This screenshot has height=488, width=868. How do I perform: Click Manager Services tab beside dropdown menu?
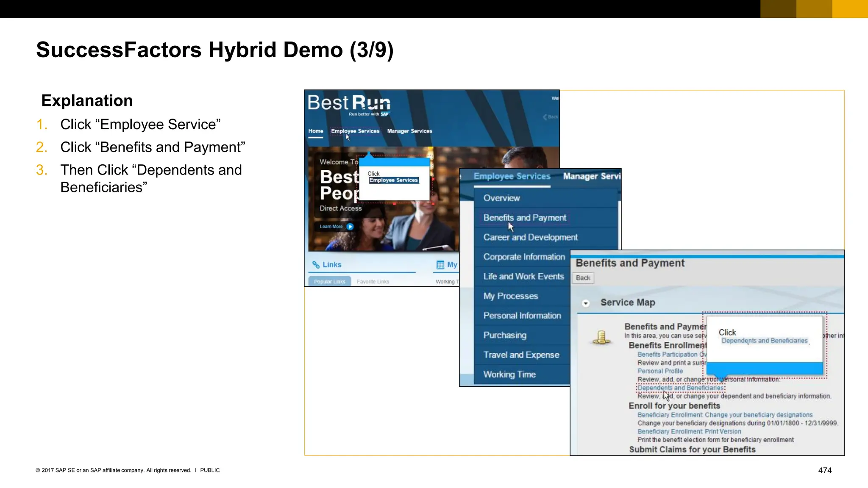pos(592,176)
